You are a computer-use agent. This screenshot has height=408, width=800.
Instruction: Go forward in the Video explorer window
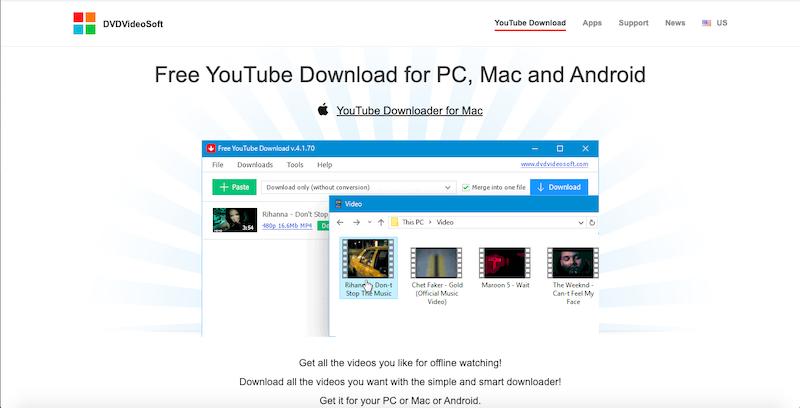pyautogui.click(x=356, y=222)
